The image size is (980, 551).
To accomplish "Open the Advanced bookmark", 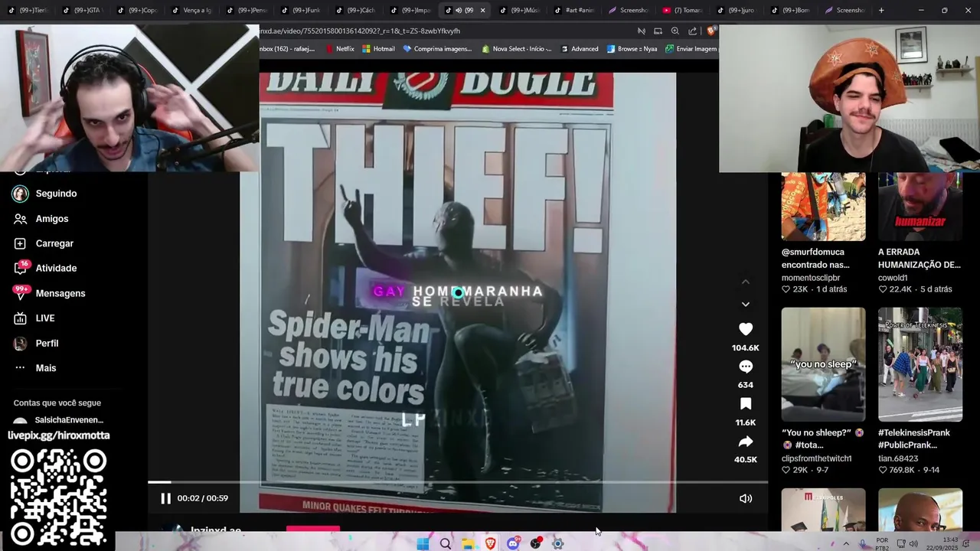I will (x=580, y=49).
